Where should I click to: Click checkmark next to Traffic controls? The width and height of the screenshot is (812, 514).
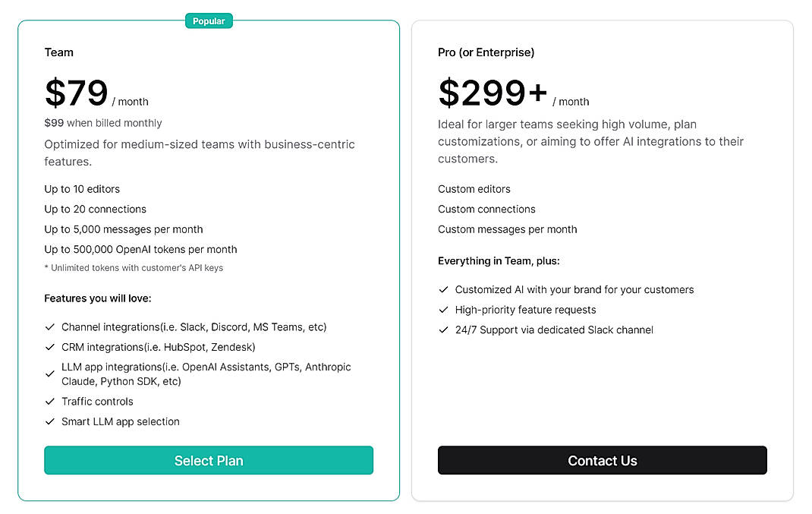tap(50, 402)
